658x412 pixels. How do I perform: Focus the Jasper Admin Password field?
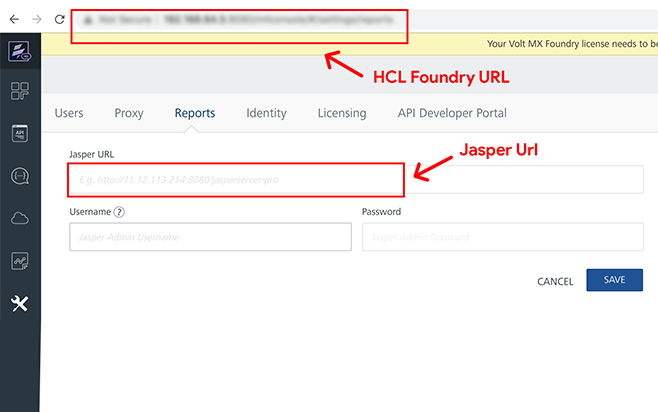click(x=503, y=237)
